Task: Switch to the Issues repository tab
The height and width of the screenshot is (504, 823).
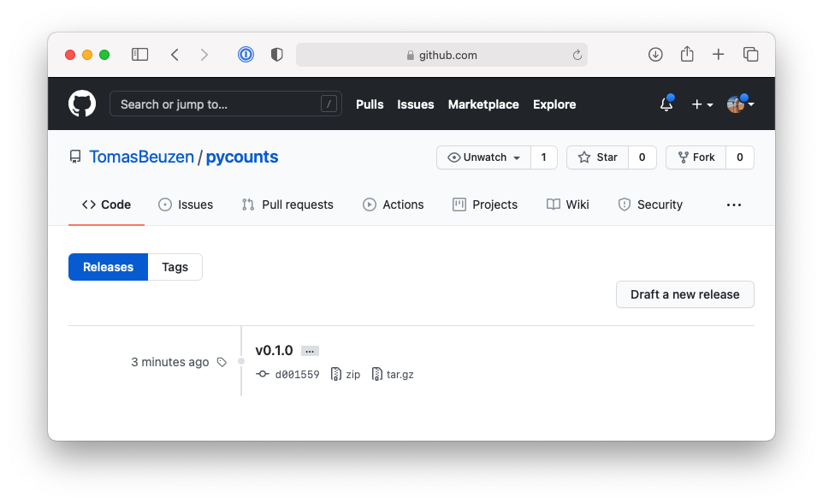Action: [186, 205]
